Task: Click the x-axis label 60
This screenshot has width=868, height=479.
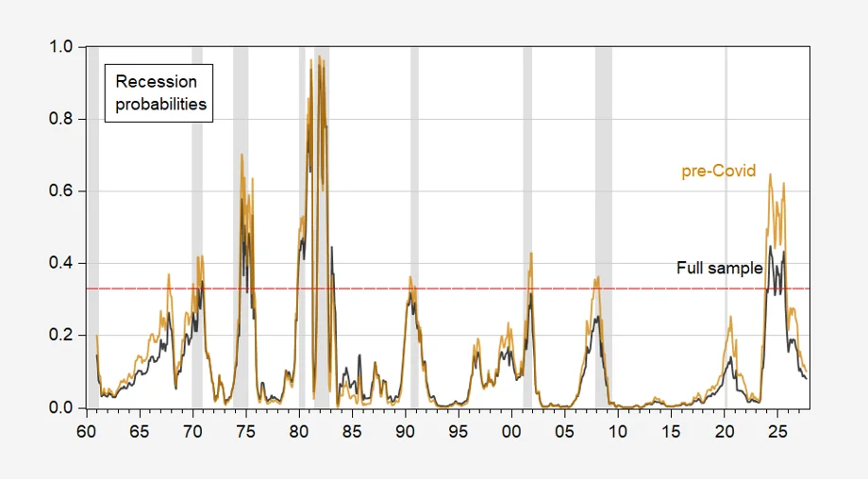Action: pos(87,432)
